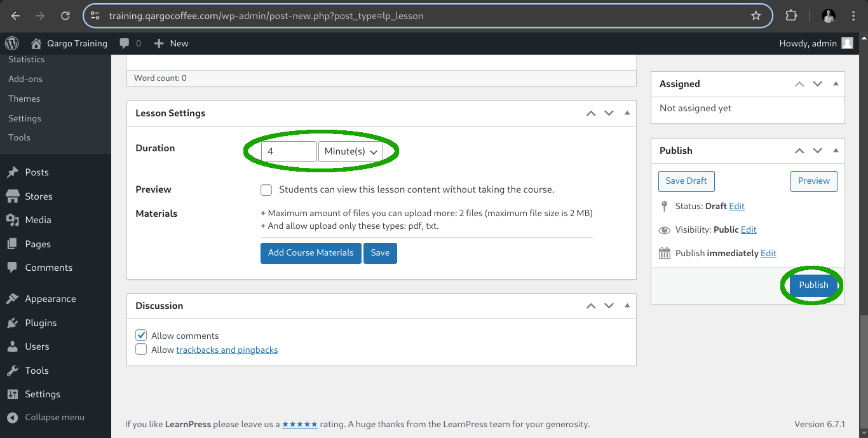Toggle Discussion panel collapse triangle
The image size is (868, 438).
point(627,306)
